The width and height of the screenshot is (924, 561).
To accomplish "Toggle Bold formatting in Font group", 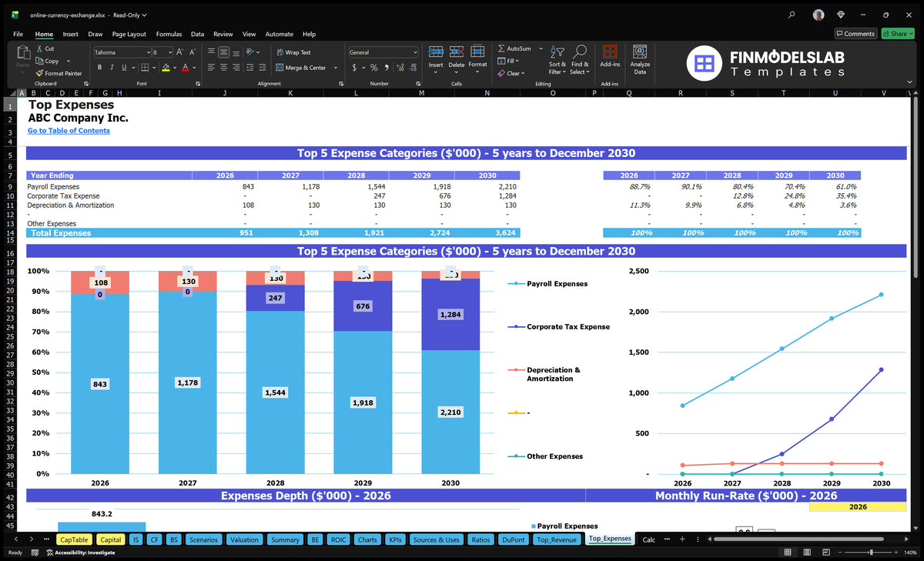I will click(99, 68).
